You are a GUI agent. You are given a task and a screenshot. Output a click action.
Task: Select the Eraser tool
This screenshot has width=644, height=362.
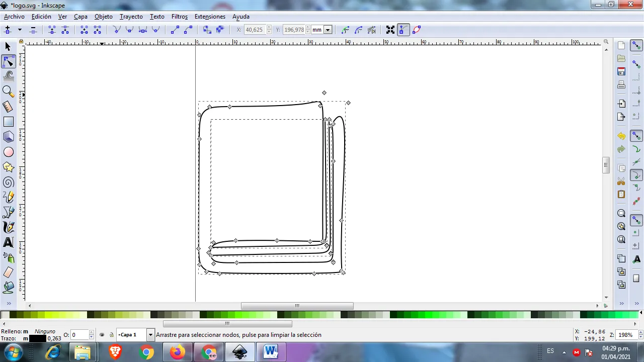pos(8,273)
